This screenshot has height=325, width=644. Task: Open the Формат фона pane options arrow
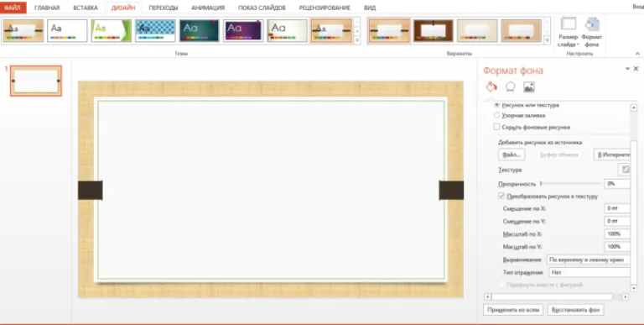[x=627, y=69]
